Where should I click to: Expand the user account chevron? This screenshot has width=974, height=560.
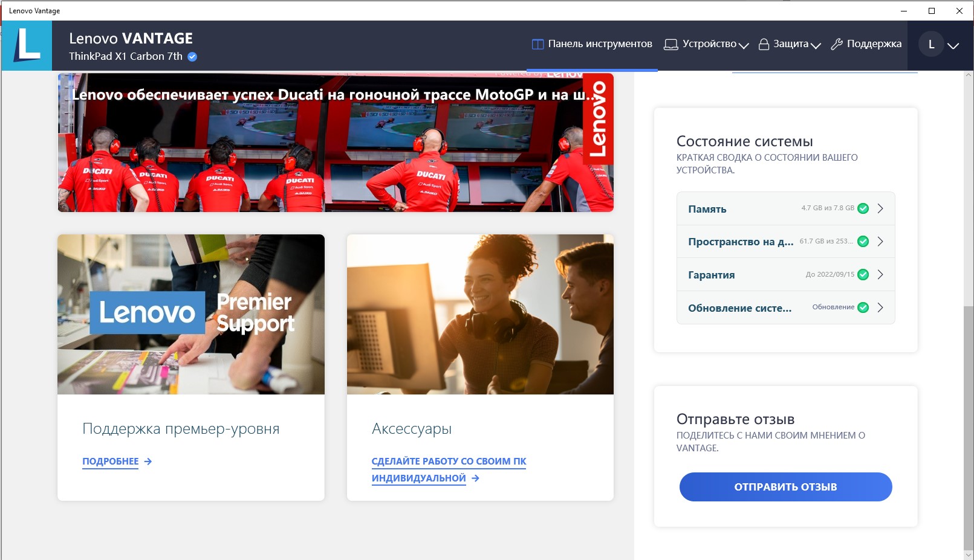click(x=953, y=46)
